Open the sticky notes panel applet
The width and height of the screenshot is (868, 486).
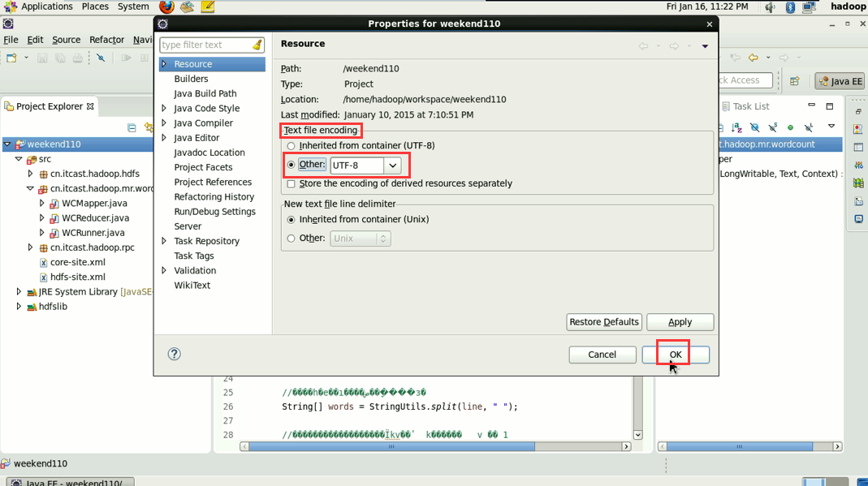208,6
